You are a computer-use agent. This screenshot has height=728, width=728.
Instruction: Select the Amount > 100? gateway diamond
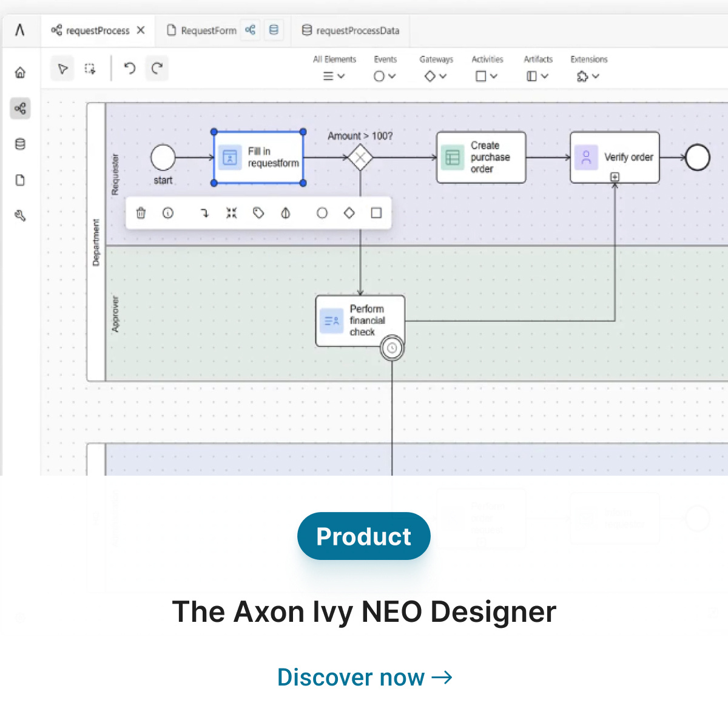[360, 158]
